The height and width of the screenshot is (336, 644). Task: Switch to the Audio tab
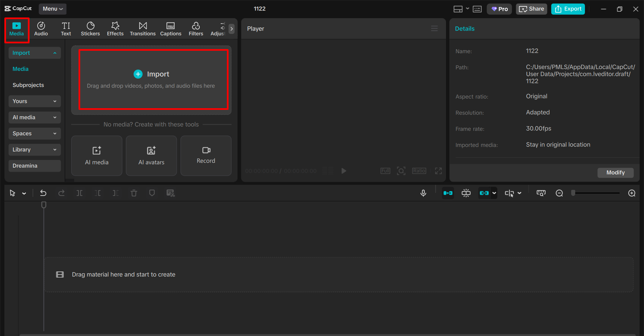pos(41,28)
